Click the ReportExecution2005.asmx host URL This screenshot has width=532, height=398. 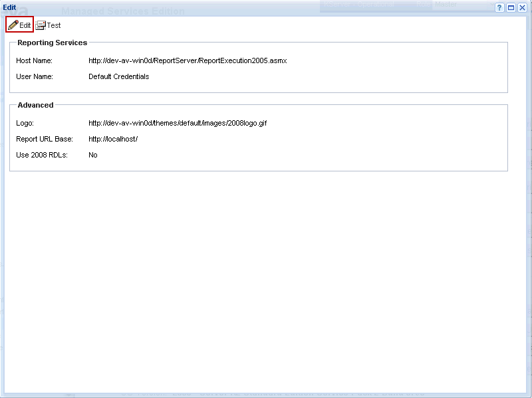tap(188, 60)
